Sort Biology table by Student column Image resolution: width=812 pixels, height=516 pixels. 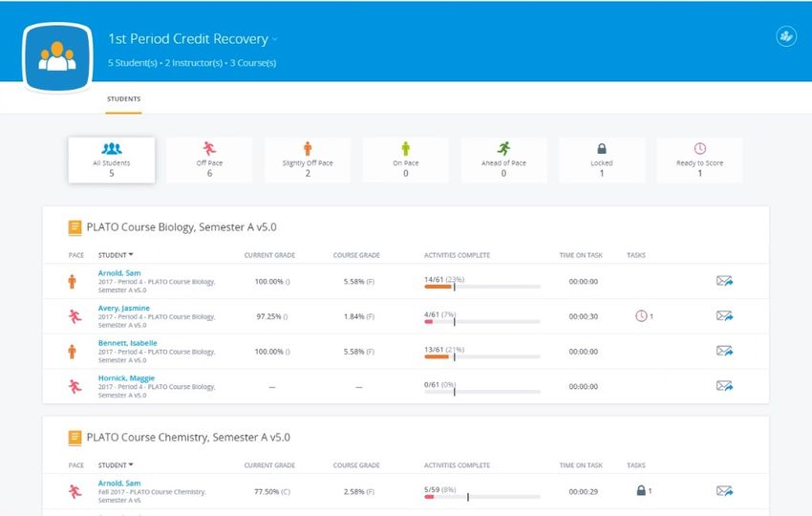[x=116, y=255]
